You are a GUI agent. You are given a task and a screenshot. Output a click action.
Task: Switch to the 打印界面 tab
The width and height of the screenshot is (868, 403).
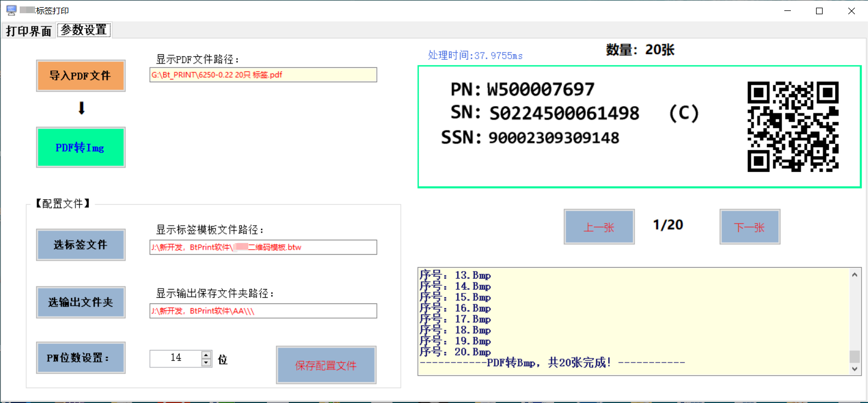coord(28,31)
